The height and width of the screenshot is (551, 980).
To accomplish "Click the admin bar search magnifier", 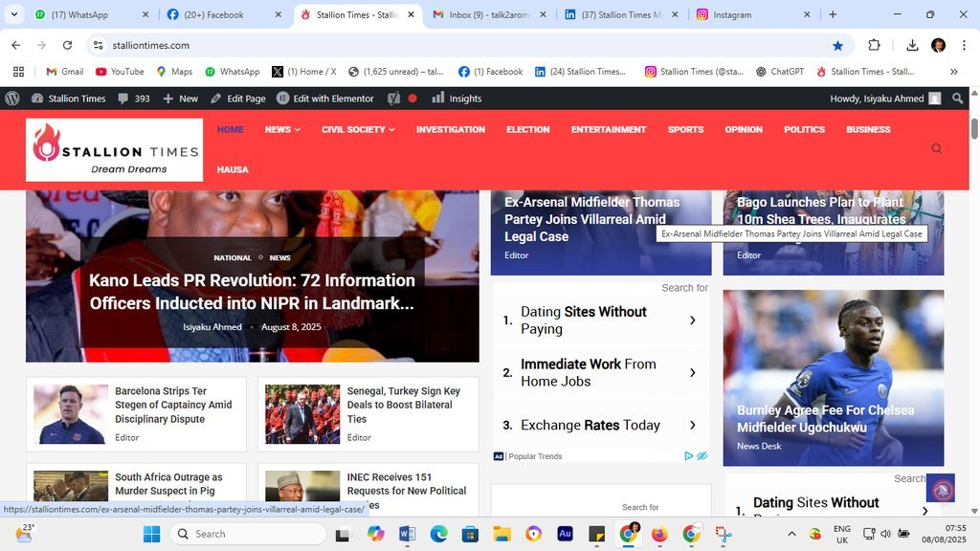I will pos(957,99).
